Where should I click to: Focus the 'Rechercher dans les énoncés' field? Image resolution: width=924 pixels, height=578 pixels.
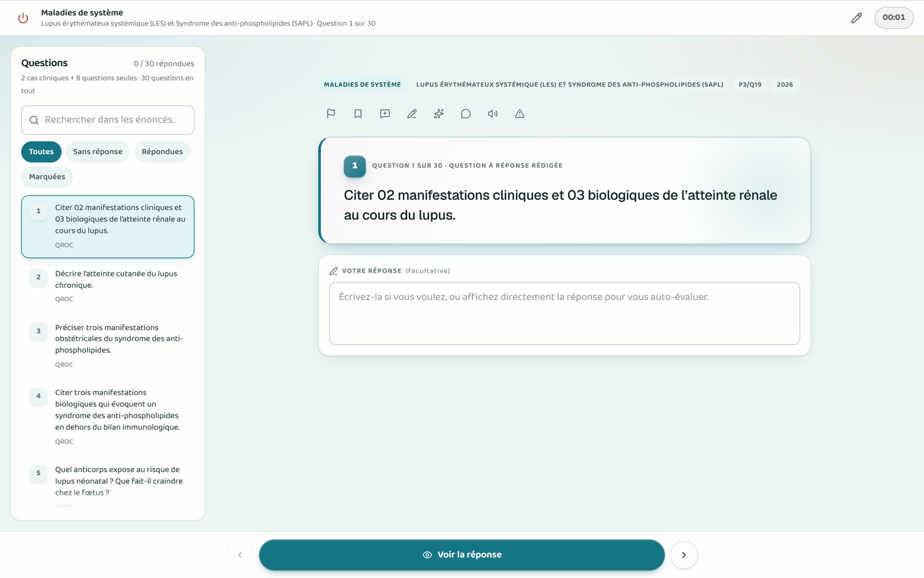tap(108, 120)
